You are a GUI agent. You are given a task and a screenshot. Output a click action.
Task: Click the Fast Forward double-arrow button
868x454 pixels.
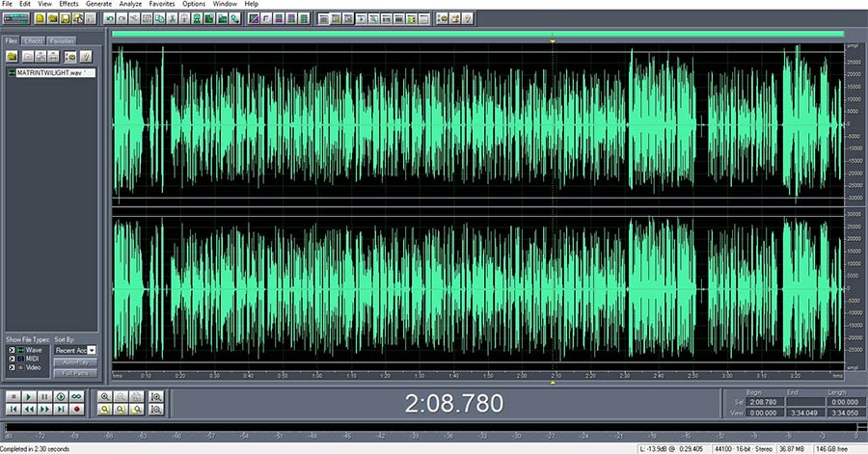click(44, 410)
